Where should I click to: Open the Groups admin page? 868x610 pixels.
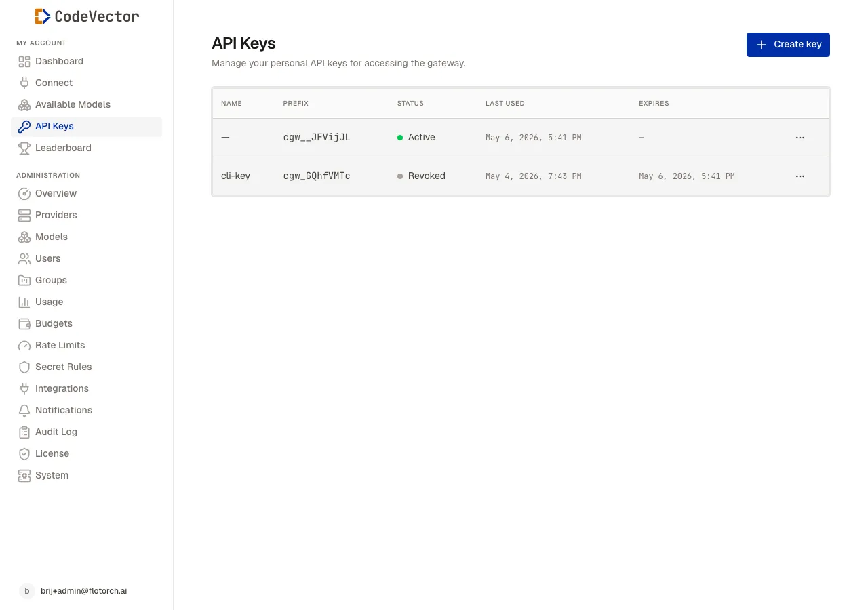[87, 281]
